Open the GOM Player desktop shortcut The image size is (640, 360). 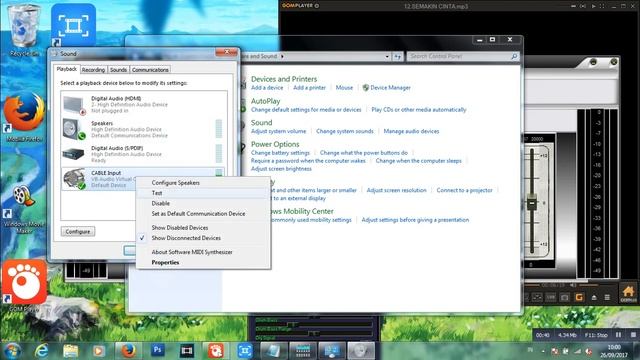(24, 286)
